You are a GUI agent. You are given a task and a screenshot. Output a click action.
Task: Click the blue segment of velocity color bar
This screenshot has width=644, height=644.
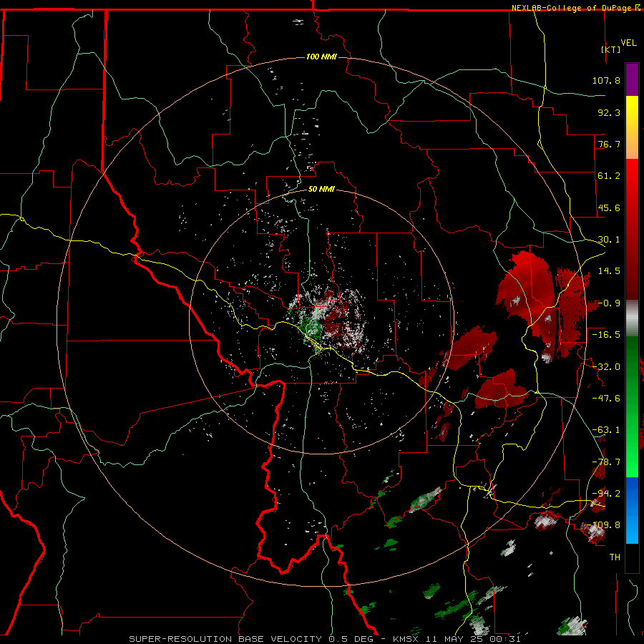click(632, 510)
